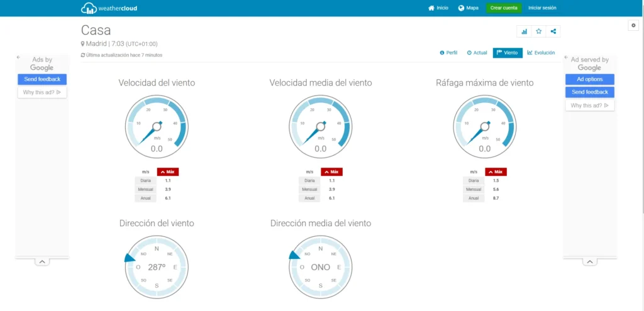This screenshot has width=644, height=311.
Task: Toggle Máx under Velocidad media del viento
Action: pos(331,172)
